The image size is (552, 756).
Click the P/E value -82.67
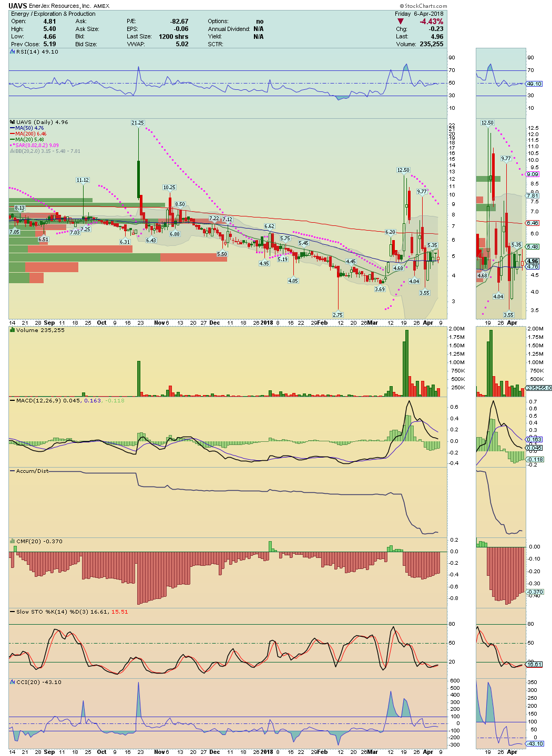(179, 22)
